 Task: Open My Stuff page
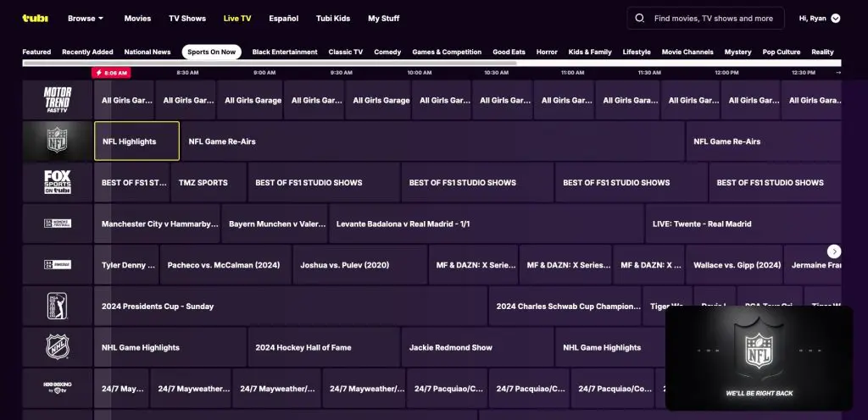pyautogui.click(x=384, y=19)
